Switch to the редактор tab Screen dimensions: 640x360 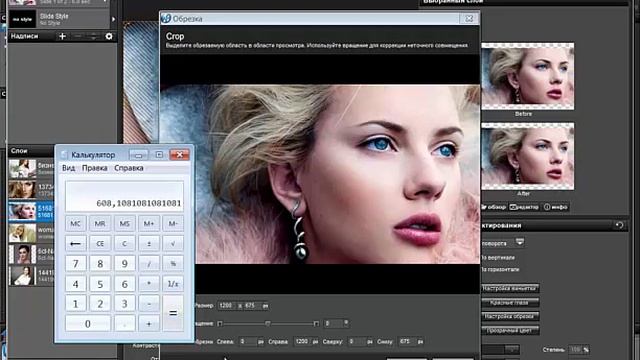point(524,207)
